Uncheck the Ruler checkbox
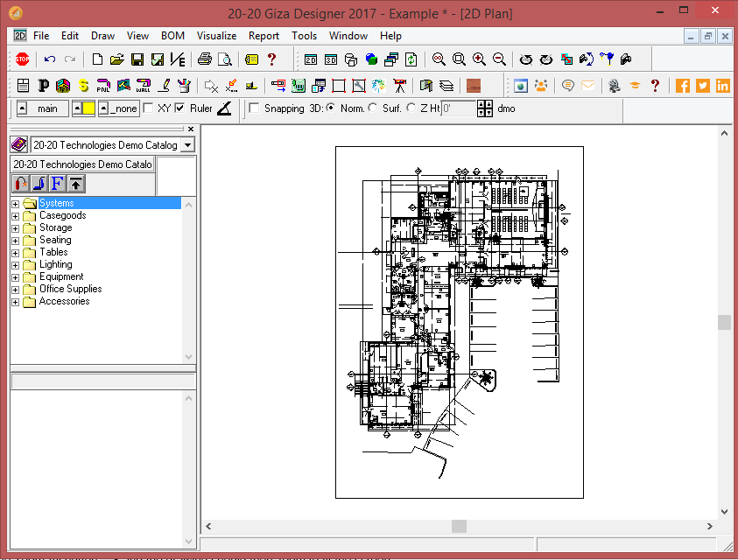Viewport: 738px width, 560px height. pyautogui.click(x=179, y=108)
